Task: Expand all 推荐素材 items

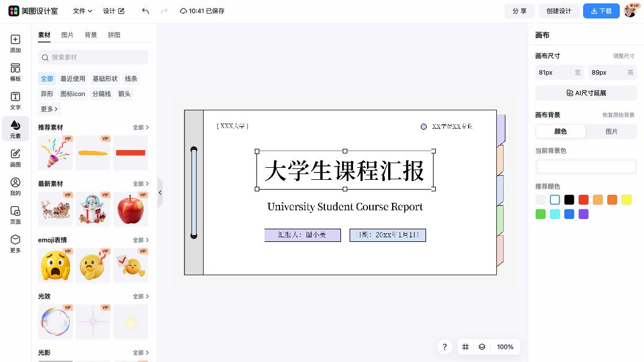Action: (x=140, y=128)
